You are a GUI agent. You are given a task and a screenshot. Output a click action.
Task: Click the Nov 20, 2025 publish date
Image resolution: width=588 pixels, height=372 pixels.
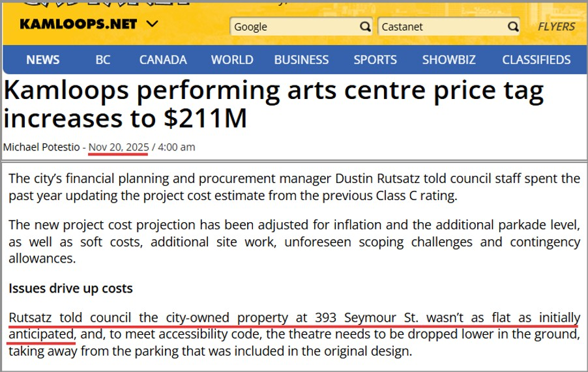click(x=118, y=147)
